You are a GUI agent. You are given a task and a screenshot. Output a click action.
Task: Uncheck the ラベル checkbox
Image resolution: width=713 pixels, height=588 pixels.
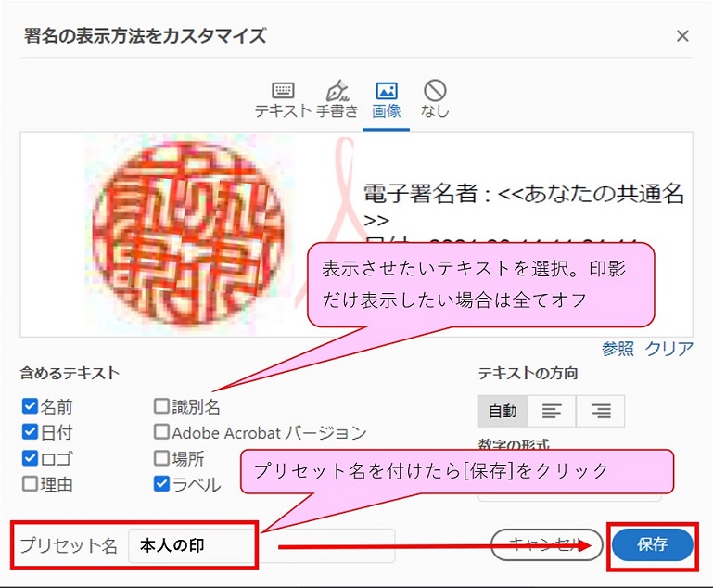[161, 483]
